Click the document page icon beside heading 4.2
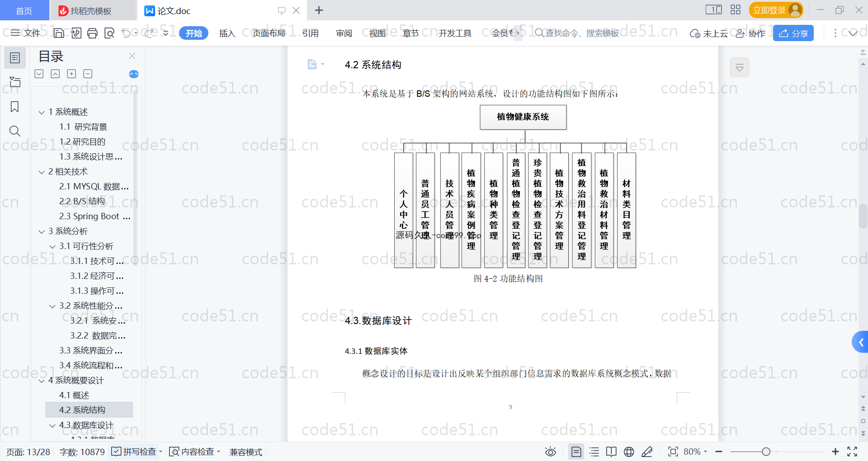 (x=312, y=64)
